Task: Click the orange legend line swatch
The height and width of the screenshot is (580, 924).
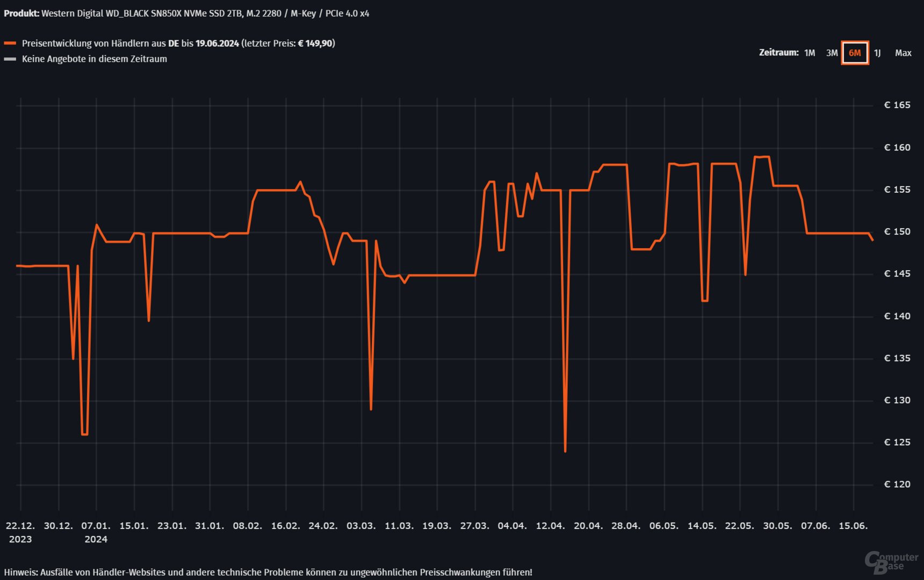Action: pos(10,44)
